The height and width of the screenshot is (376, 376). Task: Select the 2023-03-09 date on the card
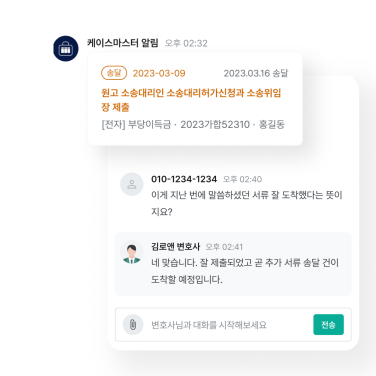(x=159, y=73)
